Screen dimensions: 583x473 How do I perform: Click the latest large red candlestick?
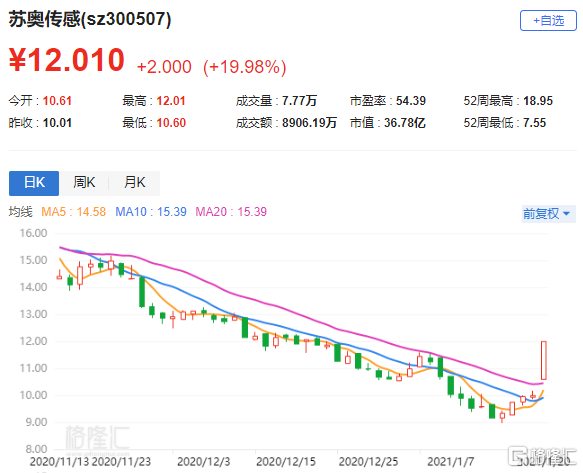[543, 360]
